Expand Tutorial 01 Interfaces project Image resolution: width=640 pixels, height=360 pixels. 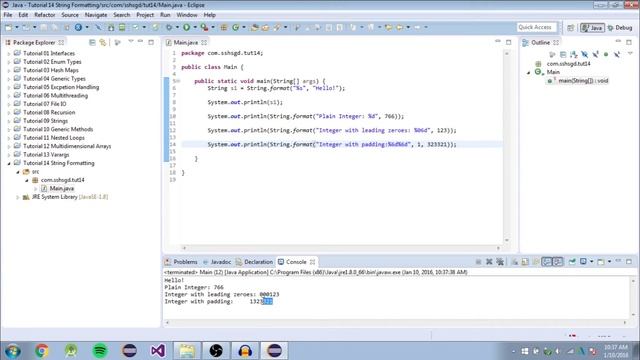pos(9,53)
